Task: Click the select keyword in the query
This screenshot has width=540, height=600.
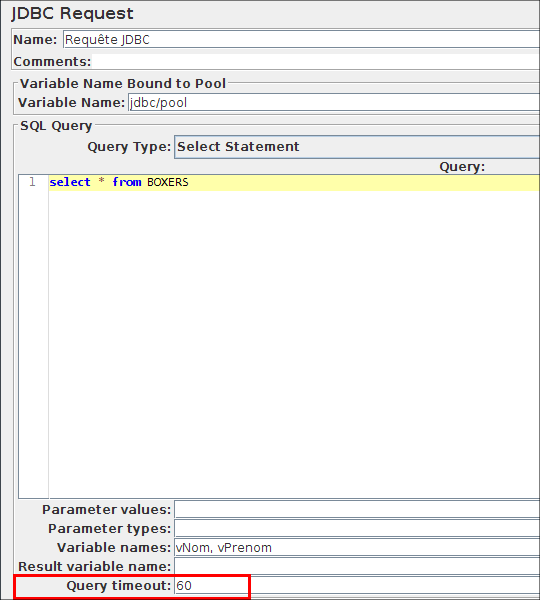Action: [70, 182]
